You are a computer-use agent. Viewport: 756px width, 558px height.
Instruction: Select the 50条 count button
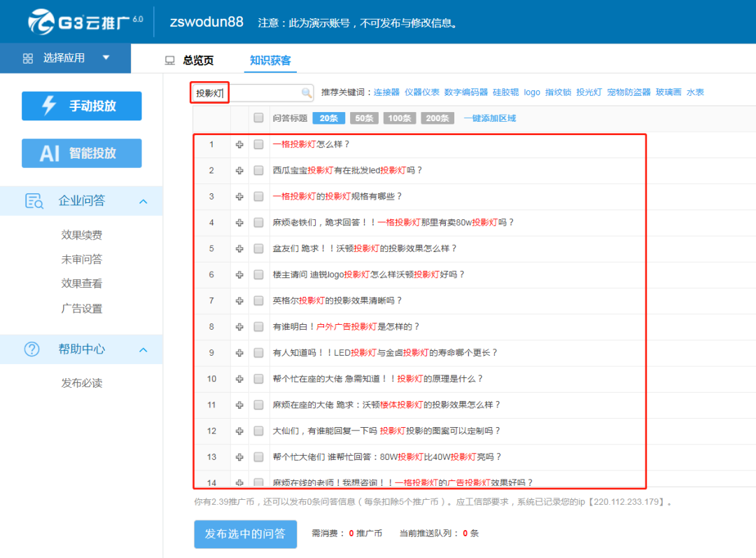pos(364,118)
